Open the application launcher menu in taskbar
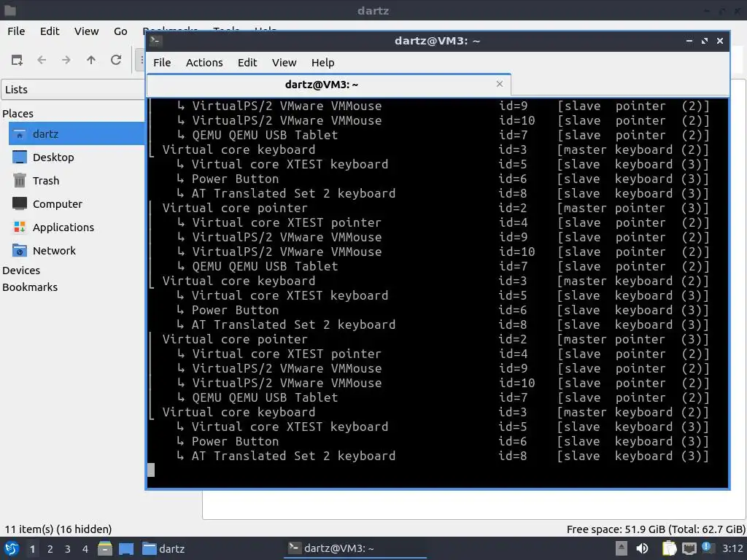 coord(12,548)
